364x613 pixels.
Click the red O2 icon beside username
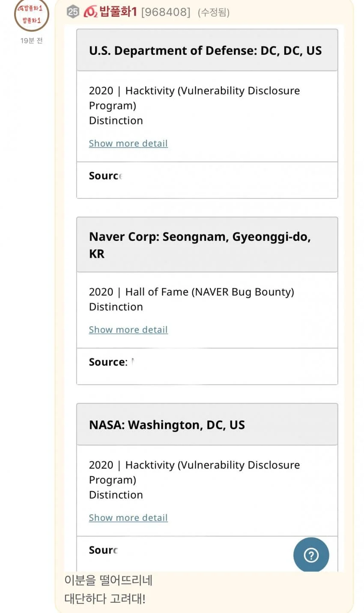(x=90, y=12)
